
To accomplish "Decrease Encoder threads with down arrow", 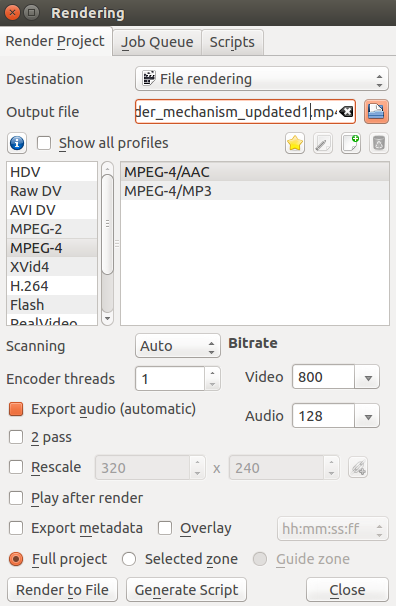I will pos(212,385).
